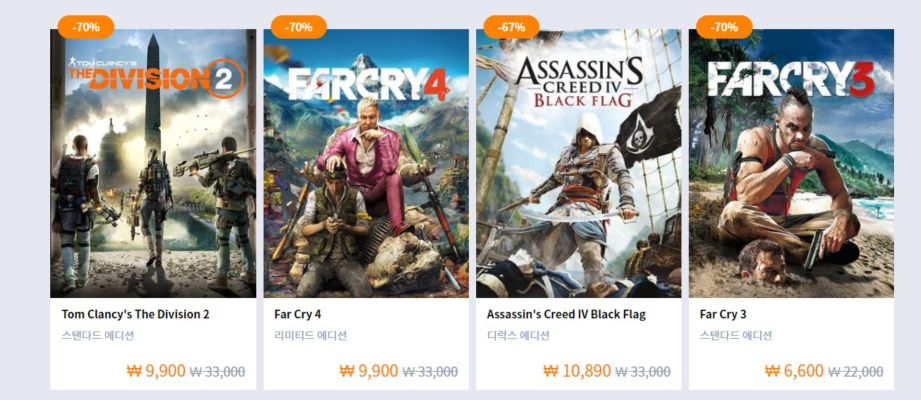Click the ₩22,000 original price
This screenshot has width=921, height=400.
pyautogui.click(x=856, y=372)
